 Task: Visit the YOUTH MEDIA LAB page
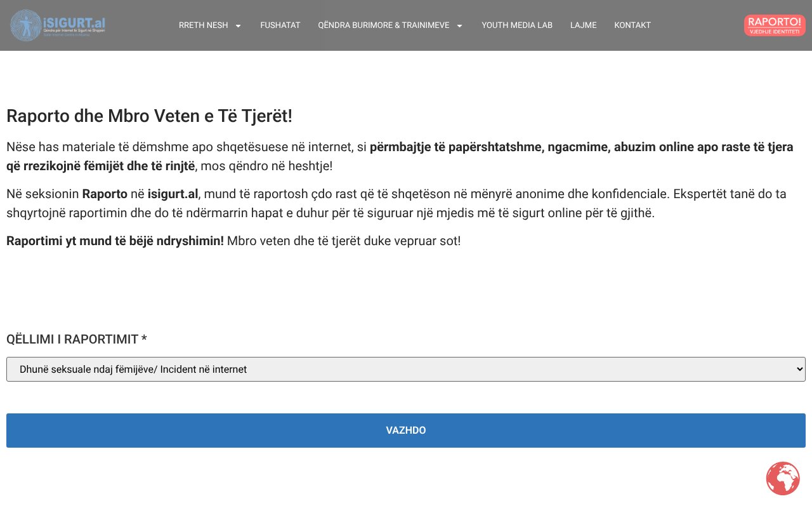[x=517, y=25]
